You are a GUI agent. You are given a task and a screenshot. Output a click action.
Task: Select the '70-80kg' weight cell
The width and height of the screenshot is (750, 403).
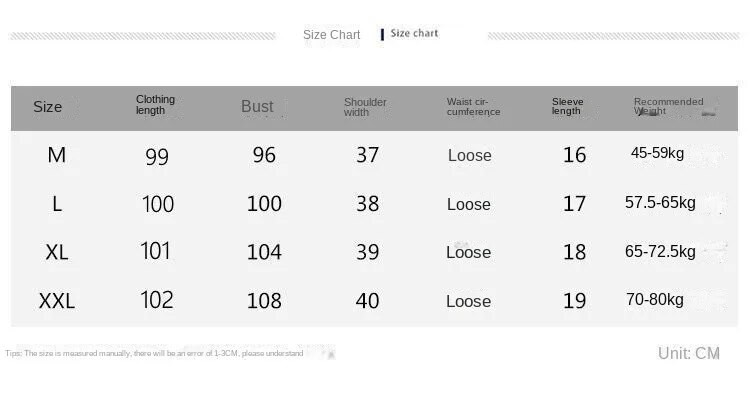pyautogui.click(x=655, y=299)
